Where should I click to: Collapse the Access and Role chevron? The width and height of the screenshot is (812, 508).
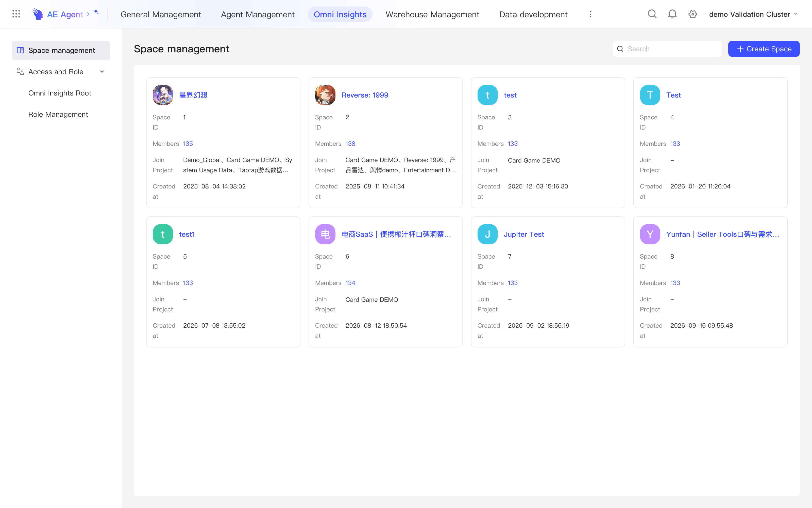(x=102, y=72)
